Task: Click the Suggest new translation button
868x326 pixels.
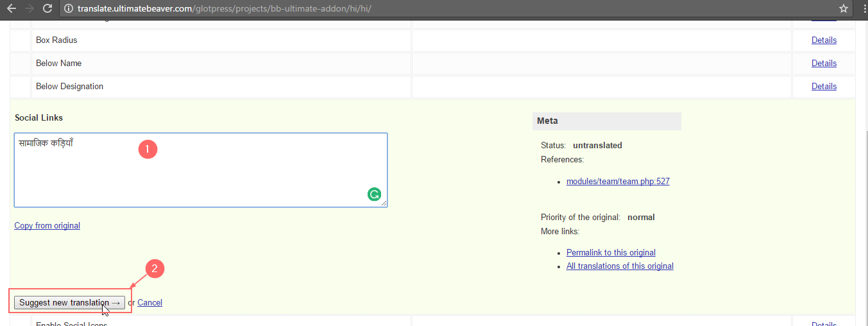Action: tap(69, 303)
